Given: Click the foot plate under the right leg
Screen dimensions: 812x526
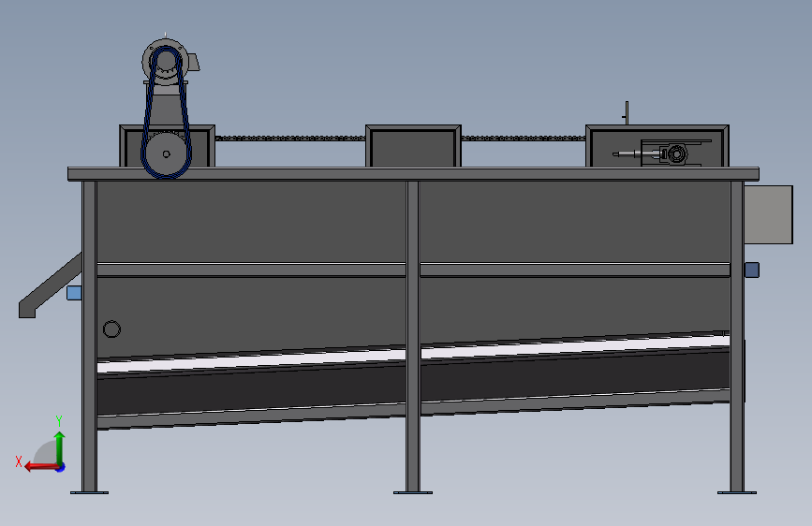Looking at the screenshot, I should pos(737,493).
